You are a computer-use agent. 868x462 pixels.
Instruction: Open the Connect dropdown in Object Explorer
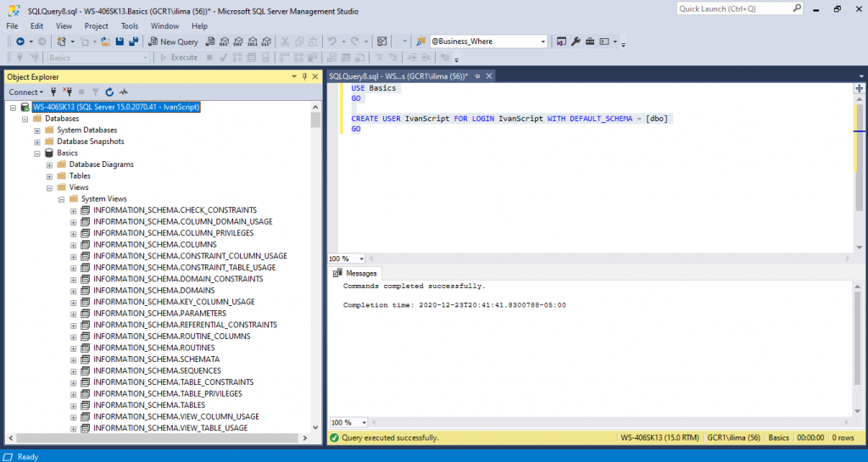[x=25, y=92]
